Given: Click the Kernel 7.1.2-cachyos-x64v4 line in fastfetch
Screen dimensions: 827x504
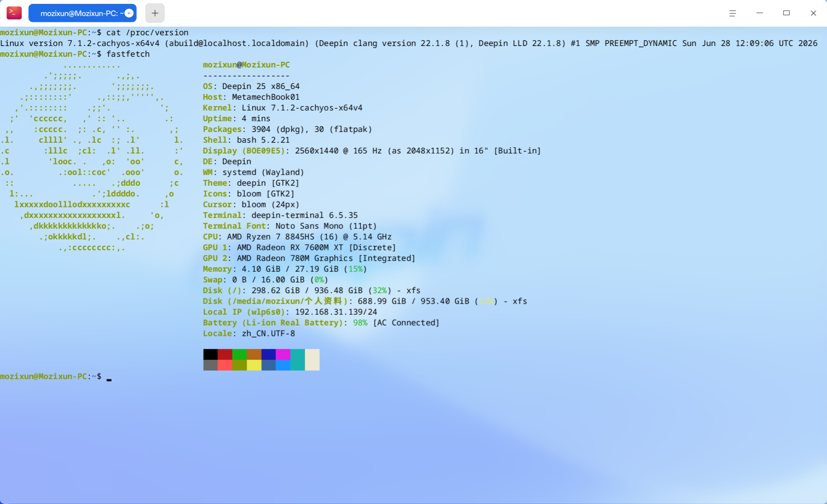Looking at the screenshot, I should (x=283, y=108).
